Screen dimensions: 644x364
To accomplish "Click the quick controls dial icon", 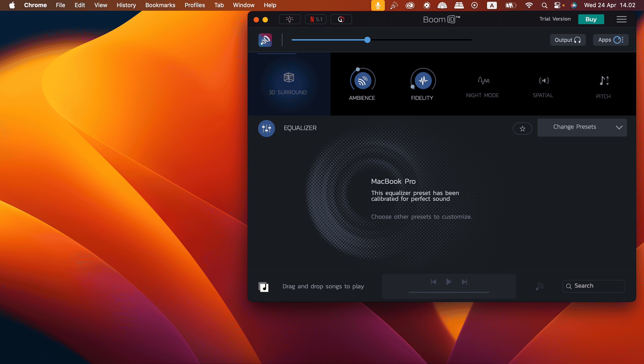I will click(x=341, y=19).
